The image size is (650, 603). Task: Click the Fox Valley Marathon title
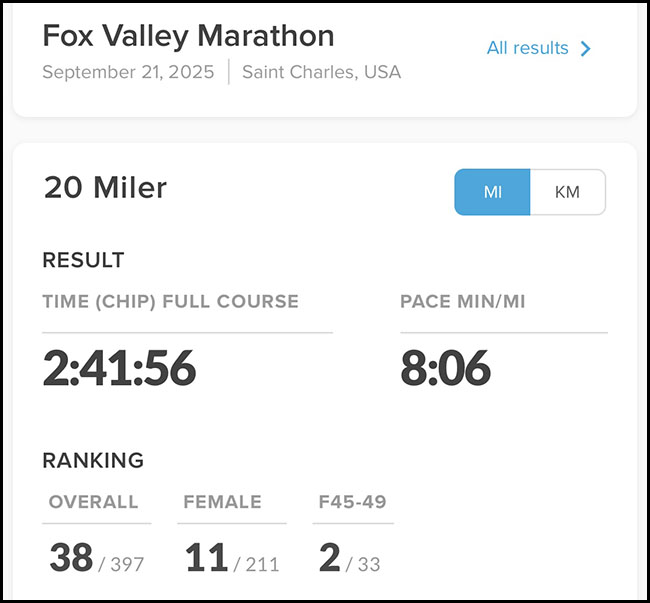pos(188,35)
